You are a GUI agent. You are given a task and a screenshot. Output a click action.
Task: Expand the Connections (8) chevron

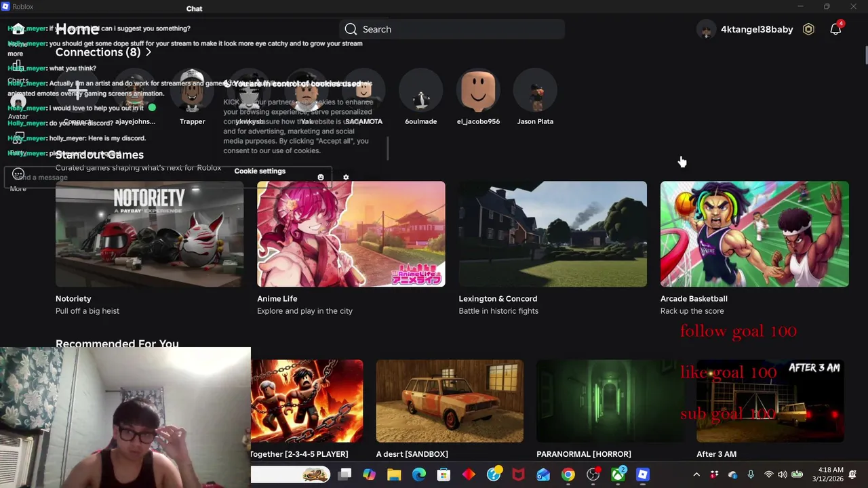(149, 52)
